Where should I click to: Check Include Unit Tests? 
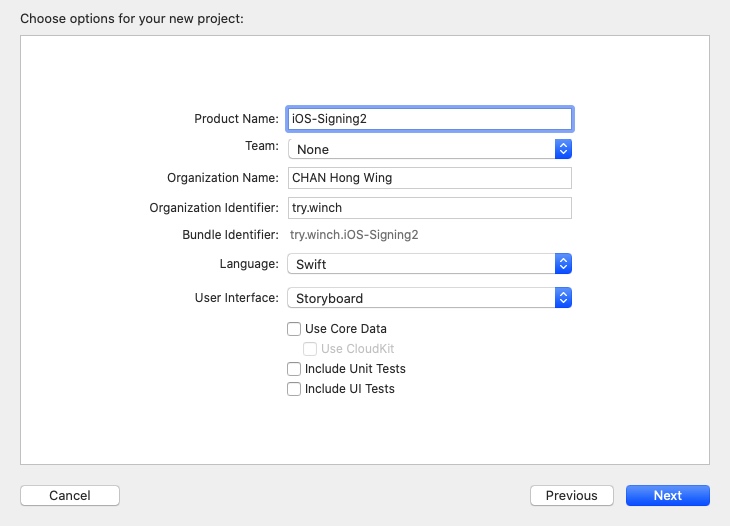[x=294, y=369]
